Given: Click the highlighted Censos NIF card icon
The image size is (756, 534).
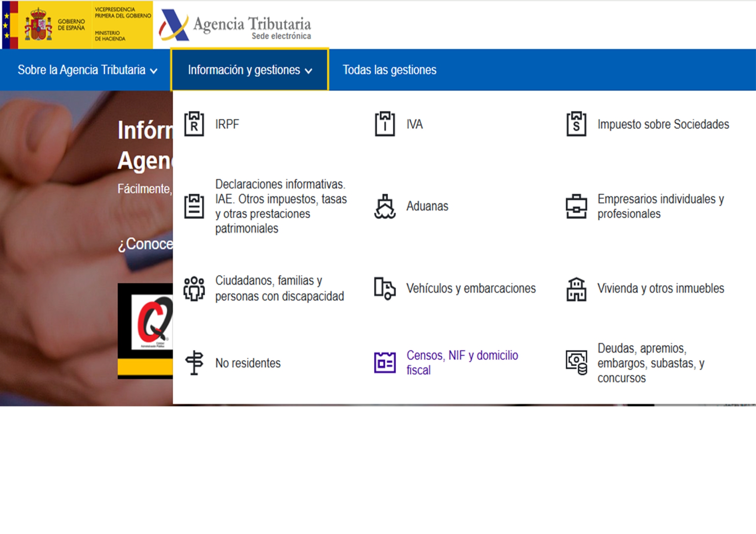Looking at the screenshot, I should point(385,363).
